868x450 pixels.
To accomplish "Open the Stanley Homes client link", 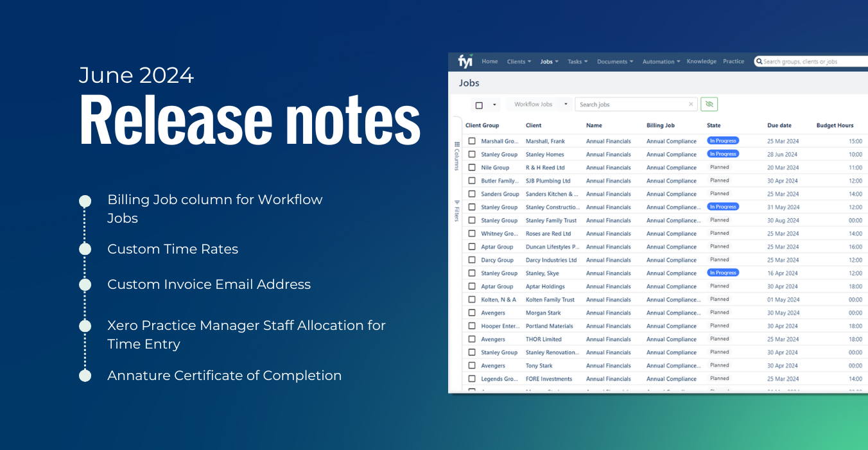I will pos(544,154).
